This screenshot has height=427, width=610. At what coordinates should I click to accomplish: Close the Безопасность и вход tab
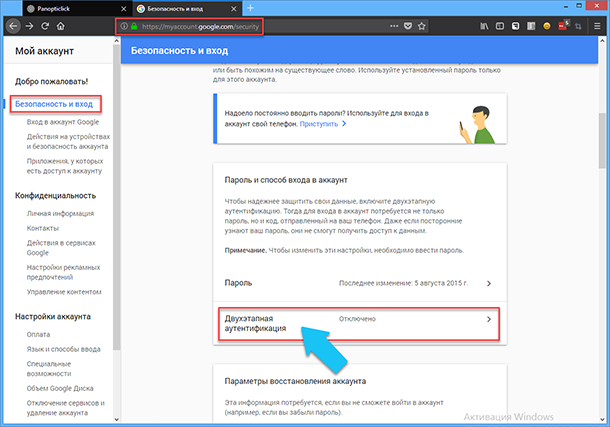click(x=234, y=9)
